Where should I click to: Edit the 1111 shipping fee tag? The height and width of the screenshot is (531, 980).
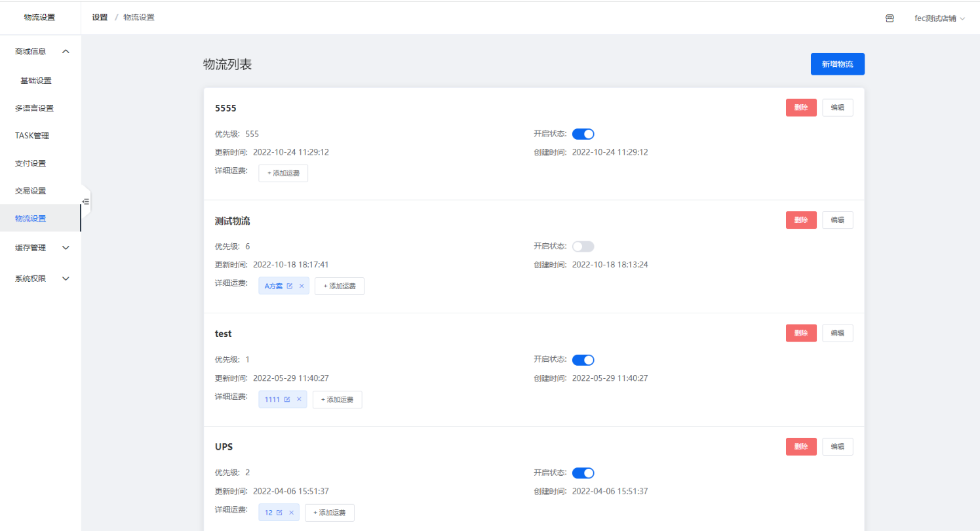pyautogui.click(x=287, y=399)
